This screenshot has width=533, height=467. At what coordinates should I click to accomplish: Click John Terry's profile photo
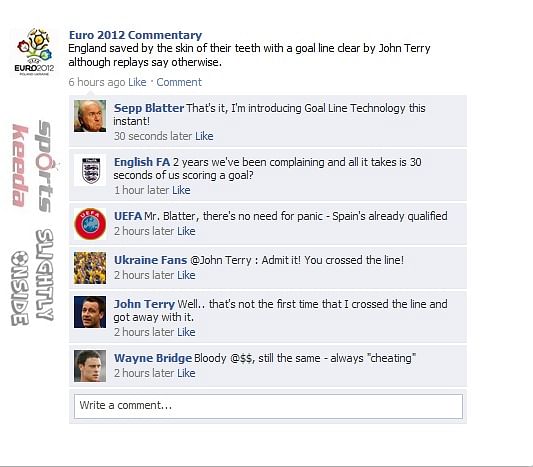coord(90,312)
